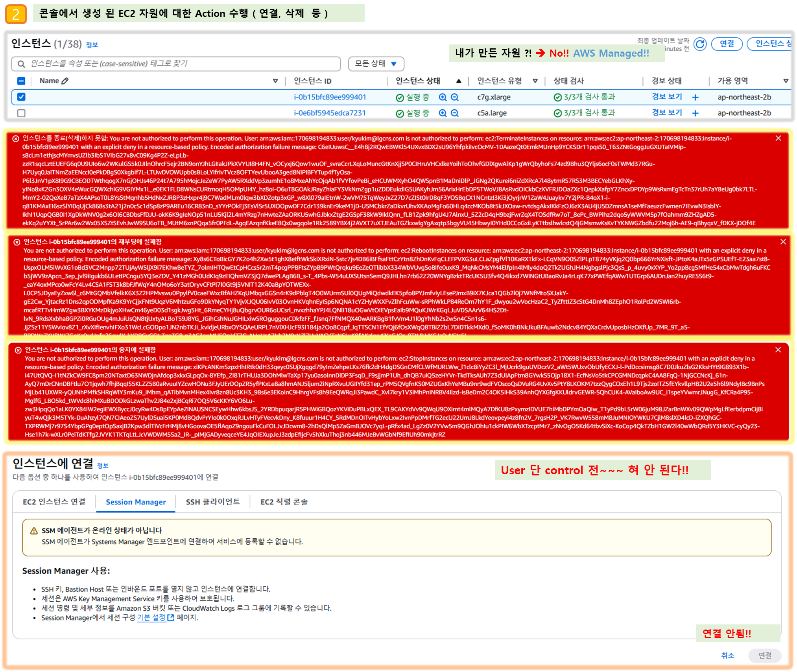Dismiss the terminate instance error banner
Screen dimensions: 797x672
(778, 138)
